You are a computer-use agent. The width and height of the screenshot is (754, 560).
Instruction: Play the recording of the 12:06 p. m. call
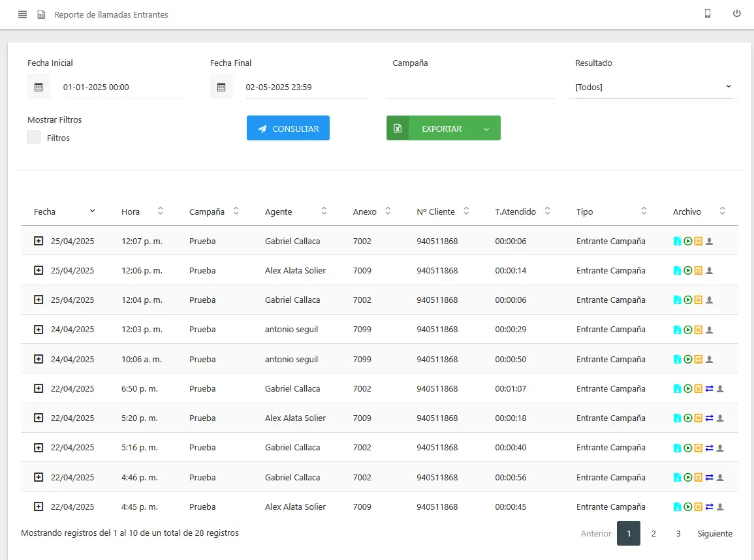[687, 271]
